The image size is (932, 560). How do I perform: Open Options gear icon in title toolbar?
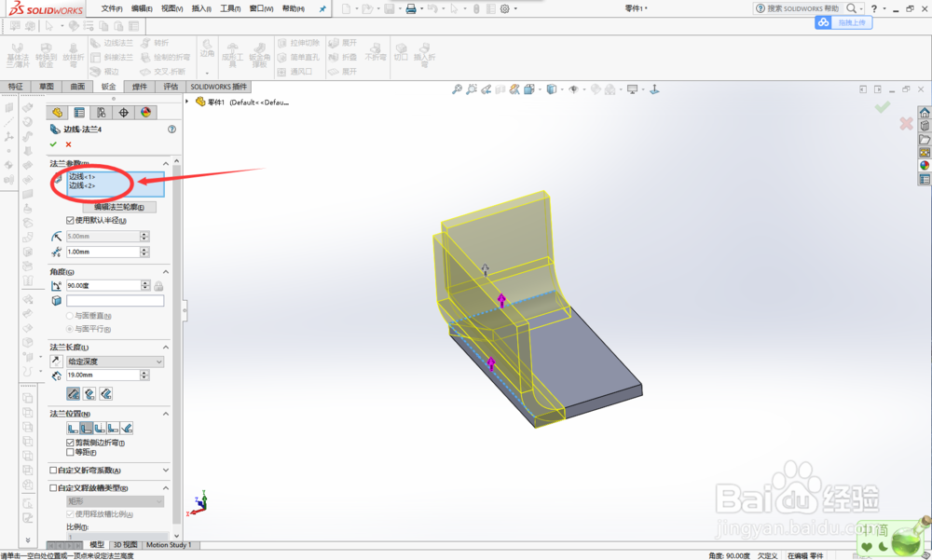click(x=504, y=8)
